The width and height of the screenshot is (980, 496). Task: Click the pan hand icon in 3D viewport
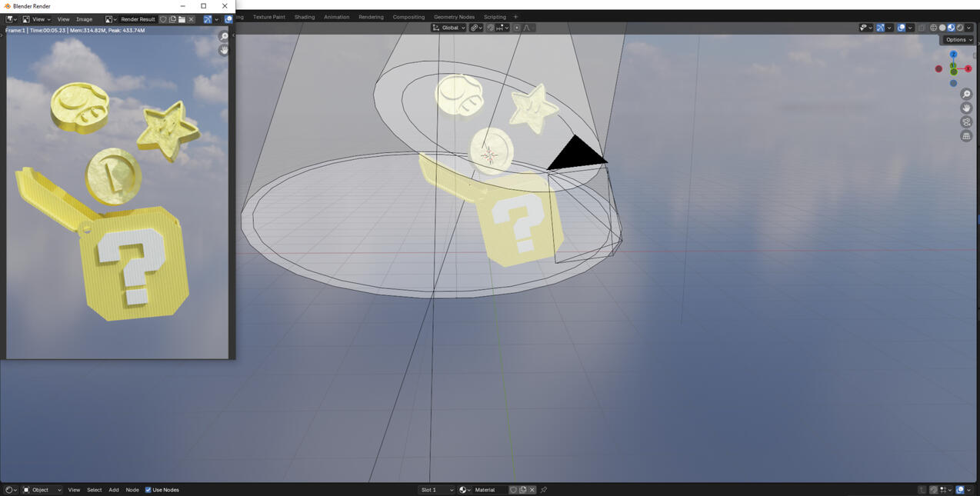[966, 108]
